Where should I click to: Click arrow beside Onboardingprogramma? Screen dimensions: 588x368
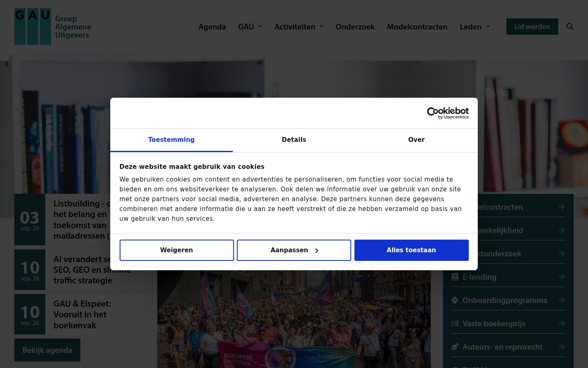(562, 300)
